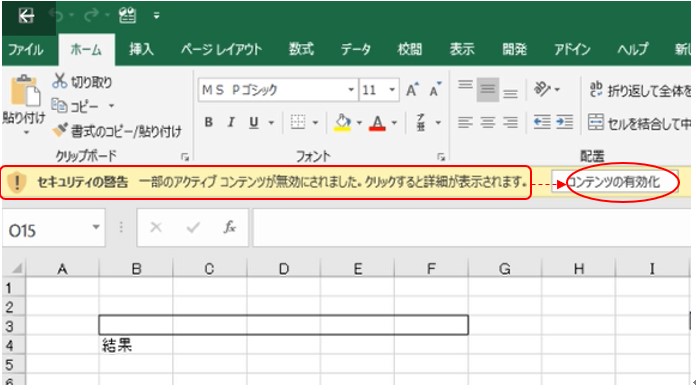Expand the phonetic guide dropdown arrow
Image resolution: width=696 pixels, height=390 pixels.
[438, 122]
